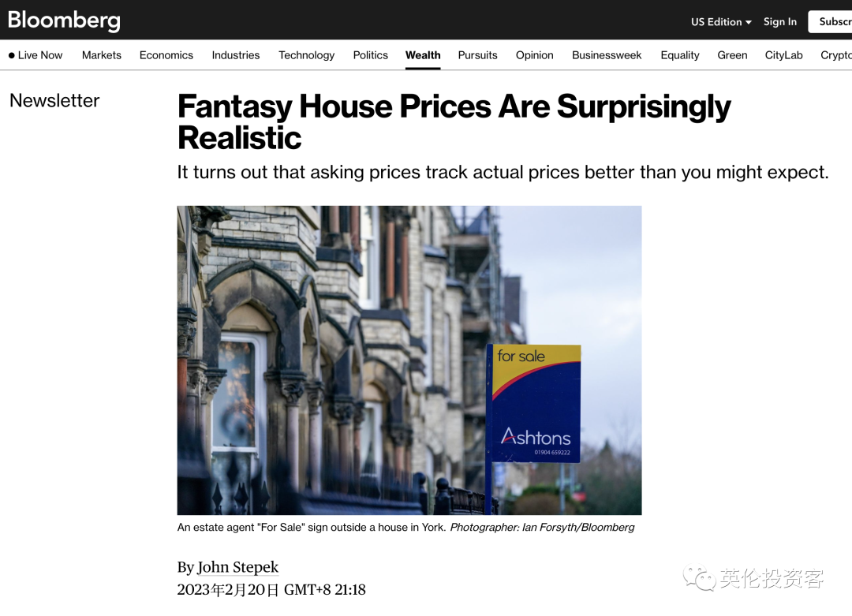Click the Subscribe button
The image size is (852, 616).
click(x=830, y=22)
